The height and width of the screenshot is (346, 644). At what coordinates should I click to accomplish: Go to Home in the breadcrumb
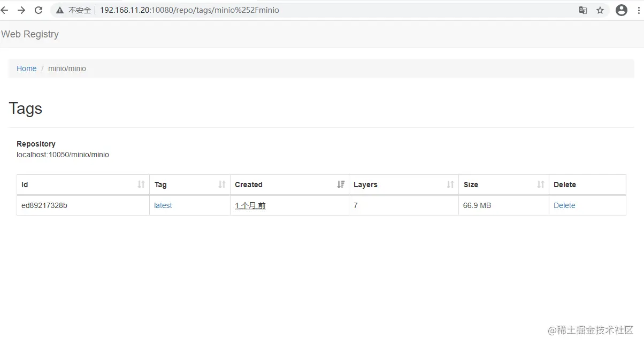(27, 68)
